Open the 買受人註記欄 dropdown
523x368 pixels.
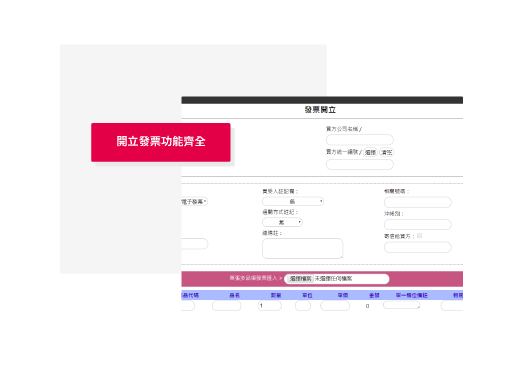pyautogui.click(x=293, y=201)
